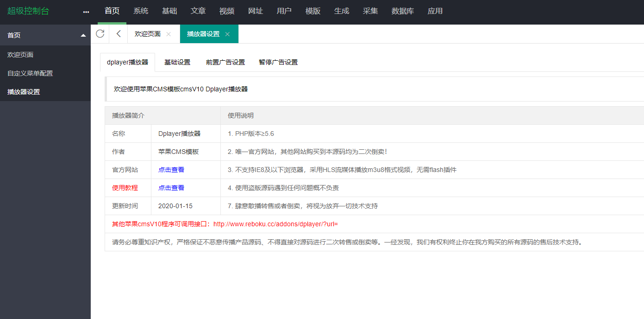Collapse the 首页 sidebar section
This screenshot has width=644, height=319.
pos(83,35)
